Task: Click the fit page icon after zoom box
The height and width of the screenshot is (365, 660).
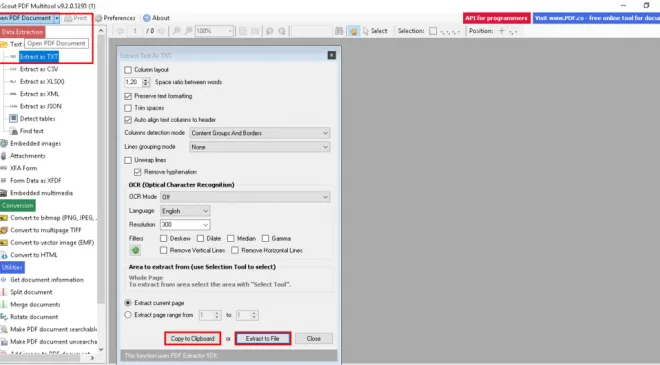Action: click(243, 31)
